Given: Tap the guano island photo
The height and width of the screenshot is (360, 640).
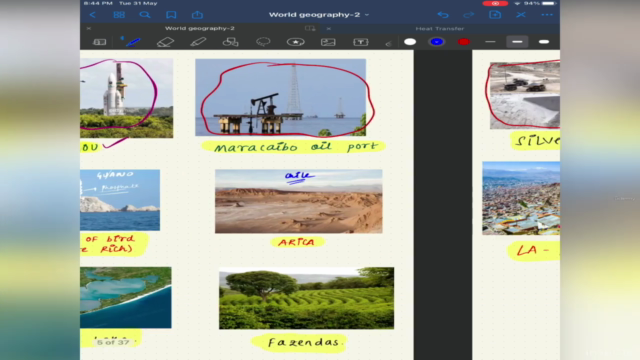Looking at the screenshot, I should coord(120,200).
